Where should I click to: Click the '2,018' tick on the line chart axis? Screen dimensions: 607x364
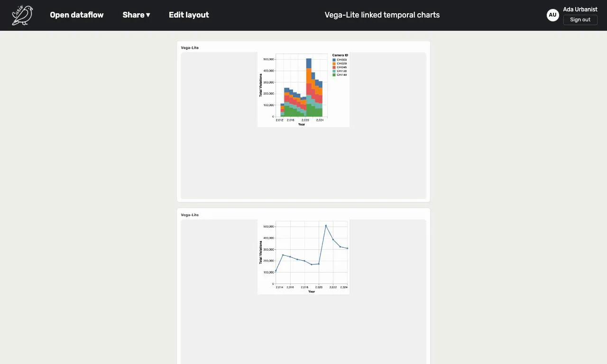305,288
